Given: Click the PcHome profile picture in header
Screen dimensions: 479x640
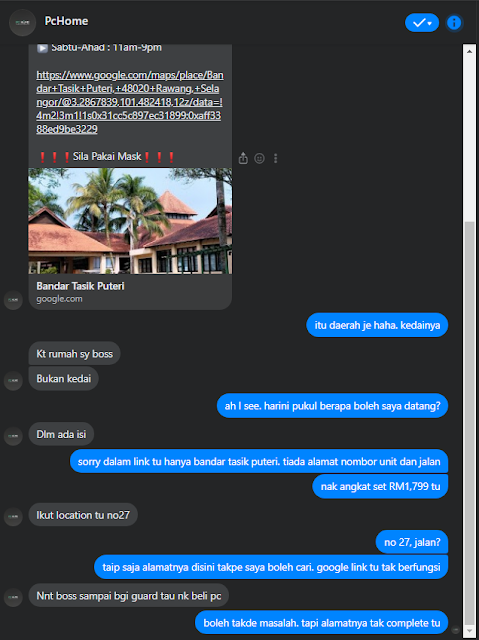Looking at the screenshot, I should pos(22,22).
